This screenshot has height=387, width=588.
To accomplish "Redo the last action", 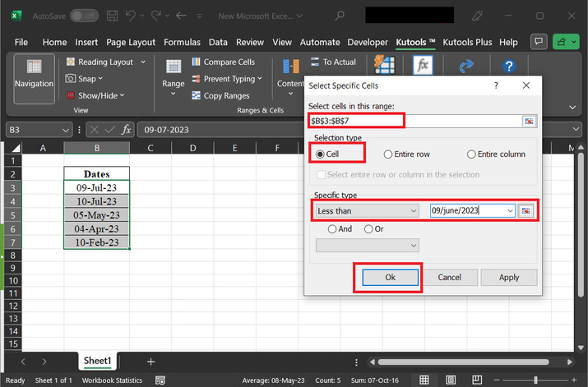I will click(x=156, y=16).
